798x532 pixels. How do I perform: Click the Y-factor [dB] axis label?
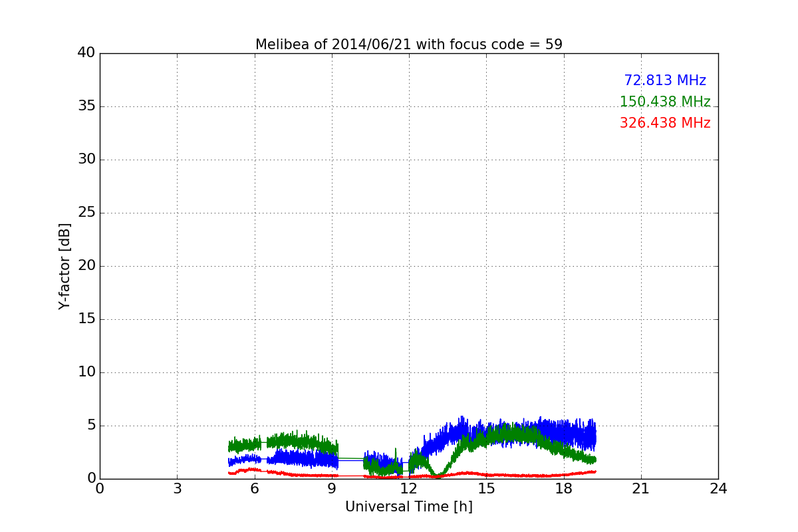(x=65, y=266)
